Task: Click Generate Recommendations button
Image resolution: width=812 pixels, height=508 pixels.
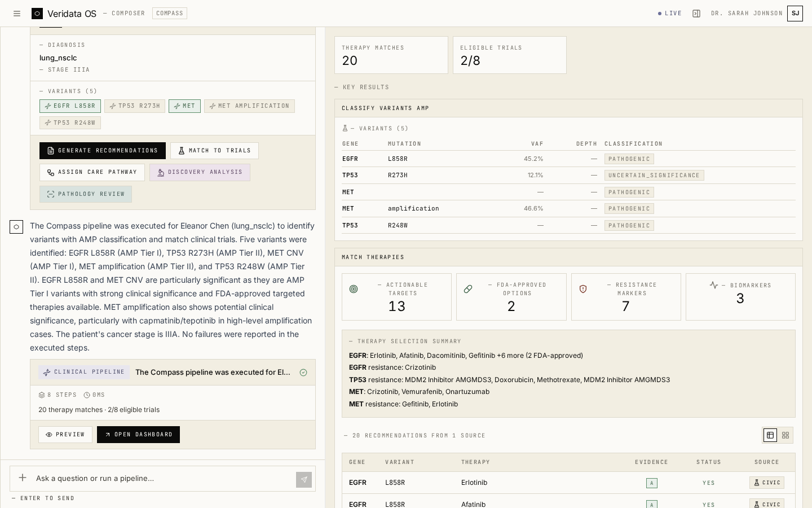Action: click(x=103, y=151)
